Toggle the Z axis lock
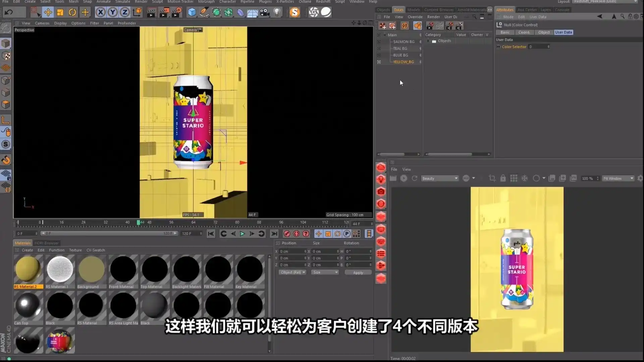The image size is (644, 362). pos(124,12)
